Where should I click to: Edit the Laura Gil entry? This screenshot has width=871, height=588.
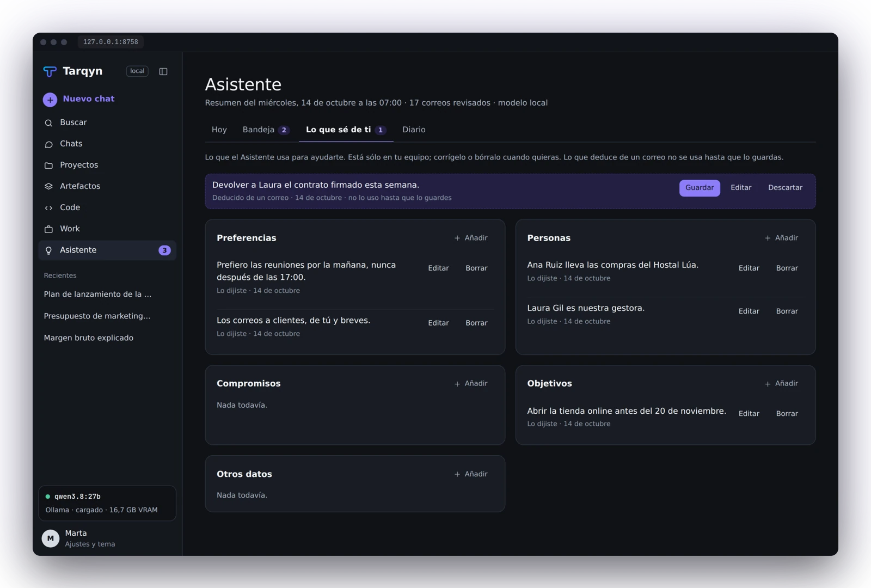tap(749, 311)
